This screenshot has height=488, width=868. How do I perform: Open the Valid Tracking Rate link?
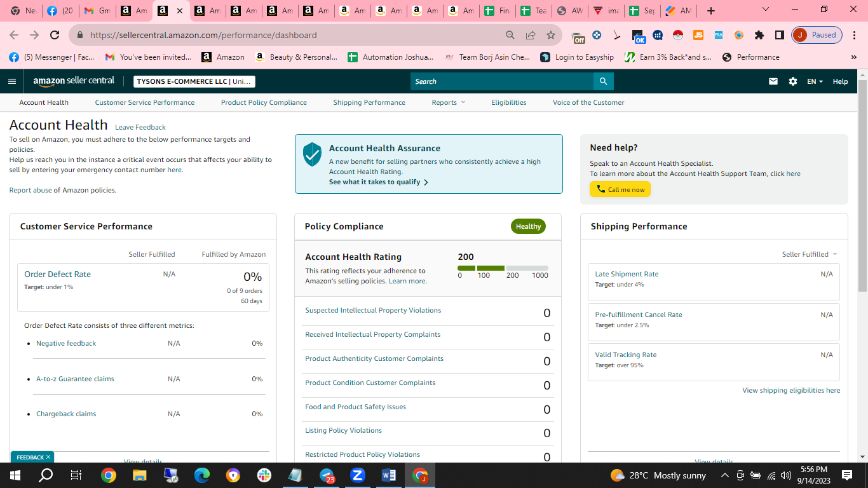pos(626,355)
